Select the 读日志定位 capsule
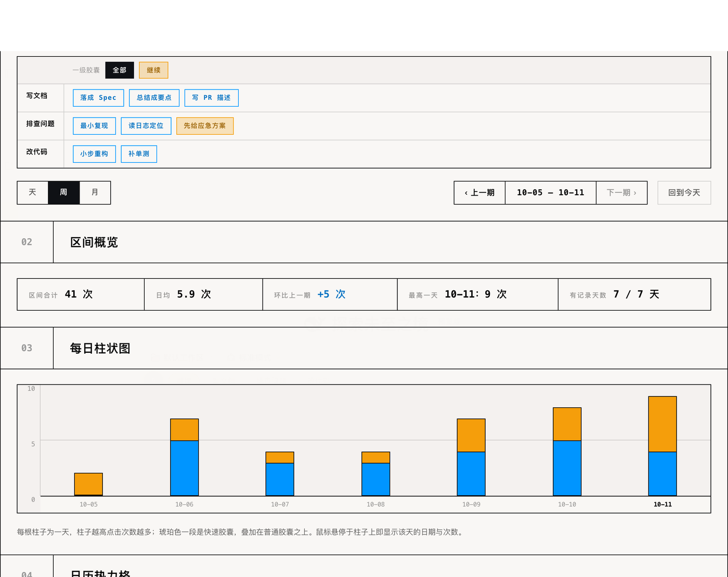The image size is (728, 577). coord(146,126)
